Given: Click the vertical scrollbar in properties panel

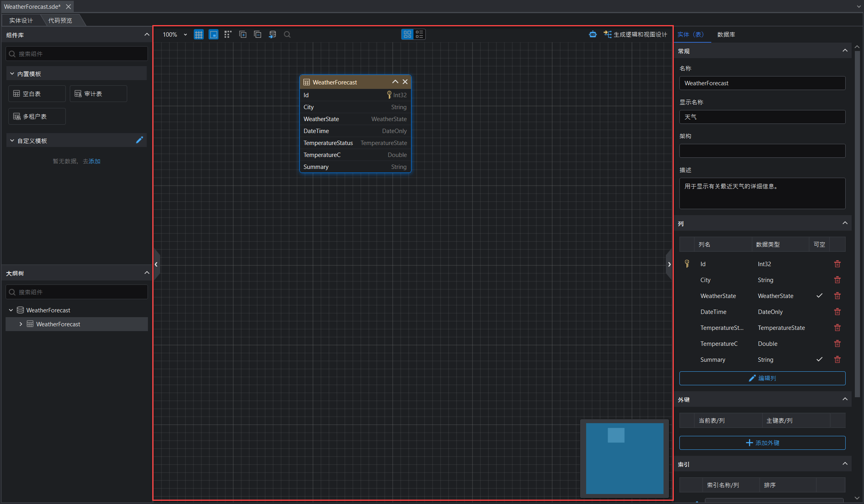Looking at the screenshot, I should 857,223.
